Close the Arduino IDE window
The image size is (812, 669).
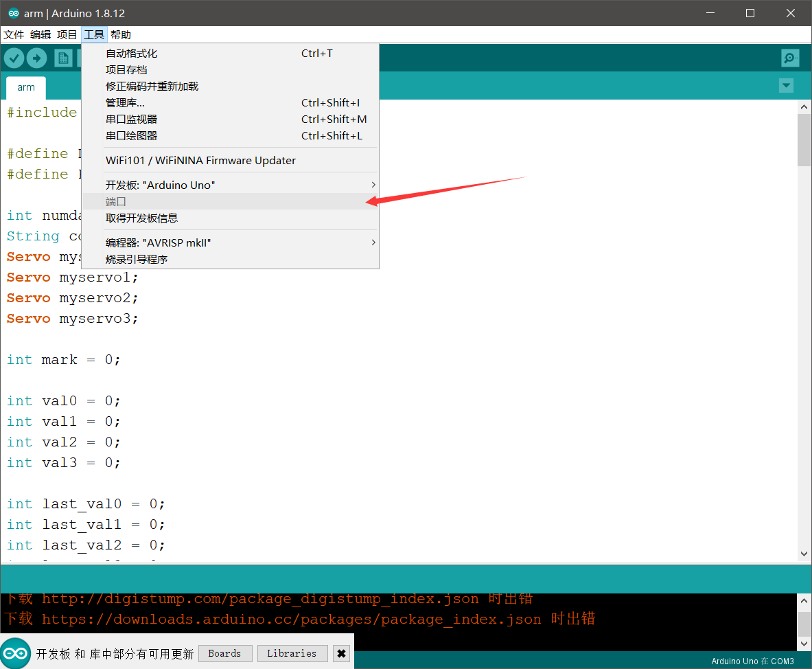point(790,13)
